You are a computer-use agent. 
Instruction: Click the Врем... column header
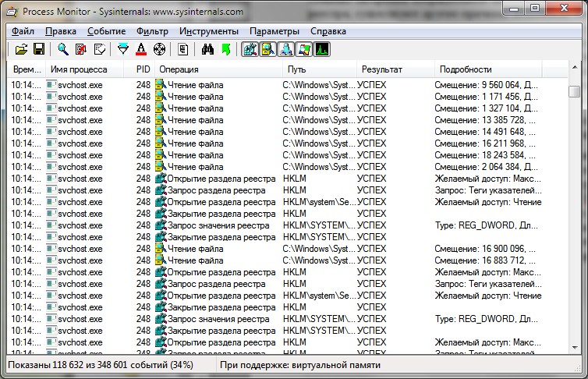[27, 69]
